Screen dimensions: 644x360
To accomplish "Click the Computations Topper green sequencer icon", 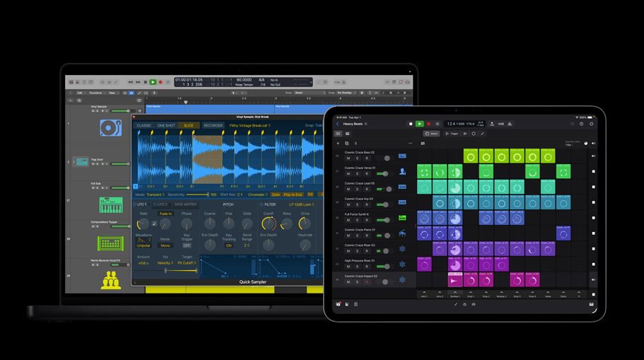I will (110, 243).
